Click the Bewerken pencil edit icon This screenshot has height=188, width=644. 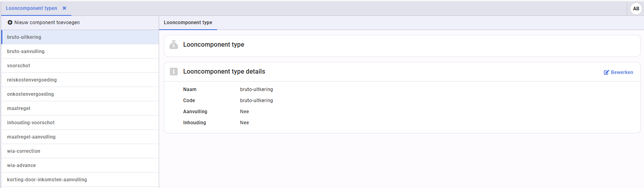pyautogui.click(x=606, y=72)
